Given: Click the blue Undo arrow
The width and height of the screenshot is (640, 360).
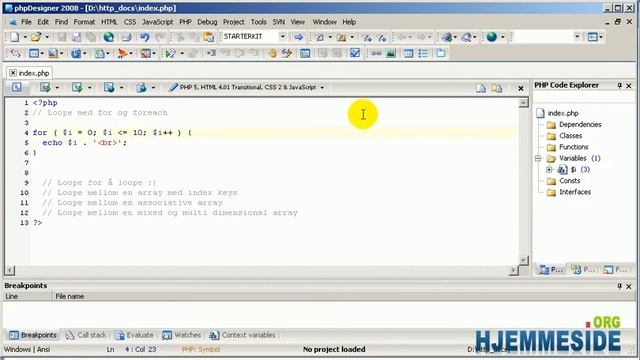Looking at the screenshot, I should (144, 37).
